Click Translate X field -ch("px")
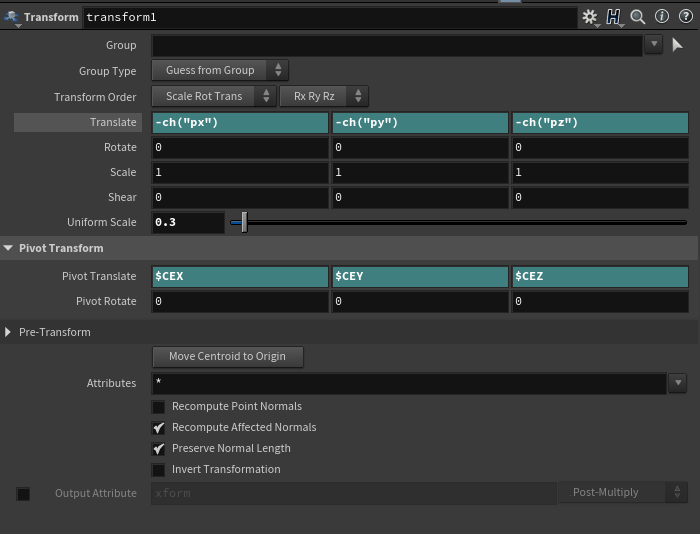The width and height of the screenshot is (700, 534). click(x=240, y=123)
